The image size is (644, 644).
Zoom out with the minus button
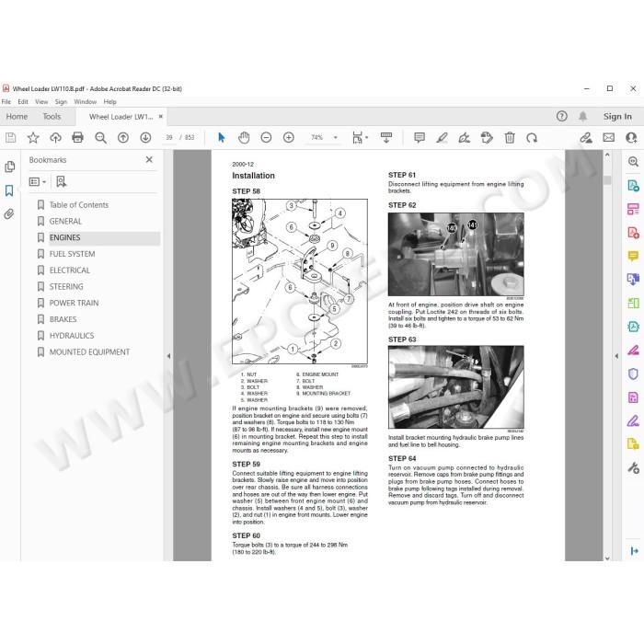(266, 138)
